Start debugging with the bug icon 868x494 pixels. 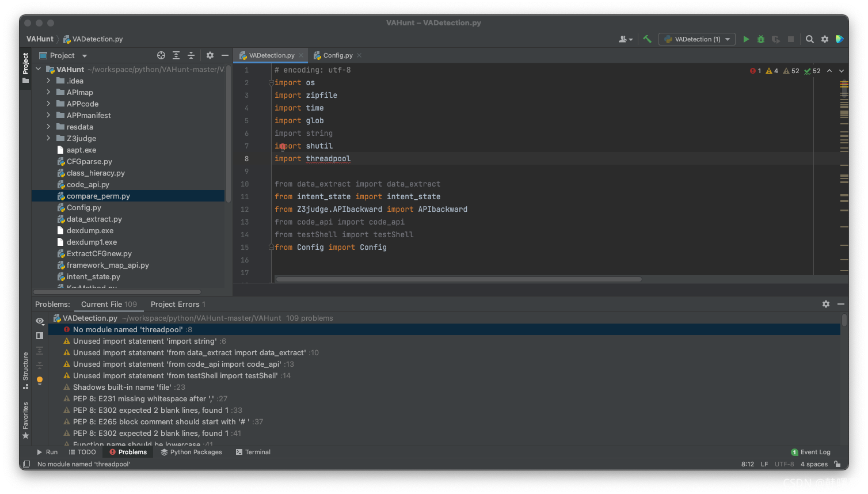point(761,39)
